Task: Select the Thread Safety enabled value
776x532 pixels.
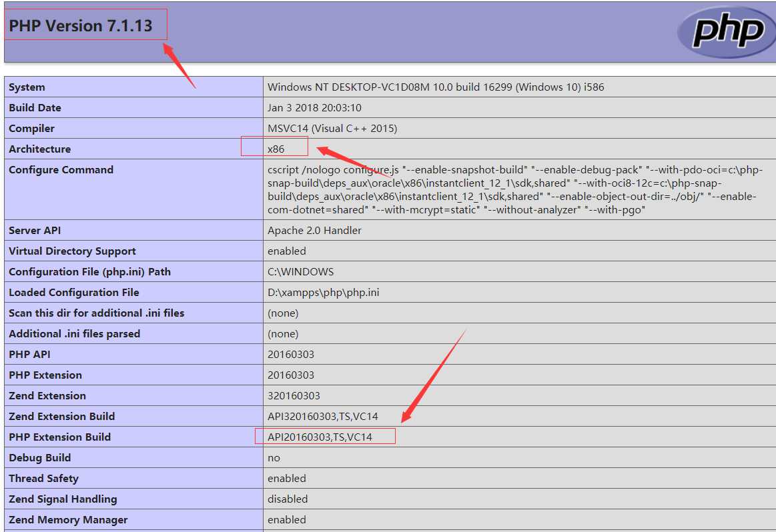Action: click(x=286, y=479)
